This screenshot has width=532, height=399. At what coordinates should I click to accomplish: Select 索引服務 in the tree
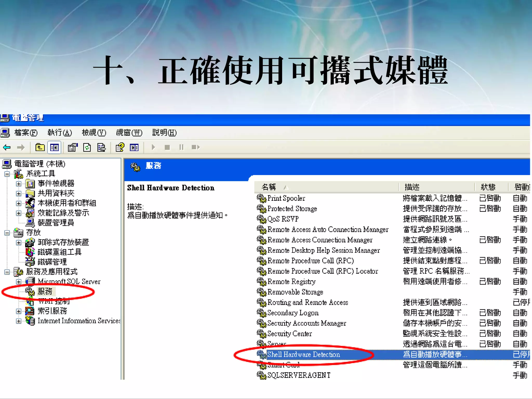pos(52,311)
